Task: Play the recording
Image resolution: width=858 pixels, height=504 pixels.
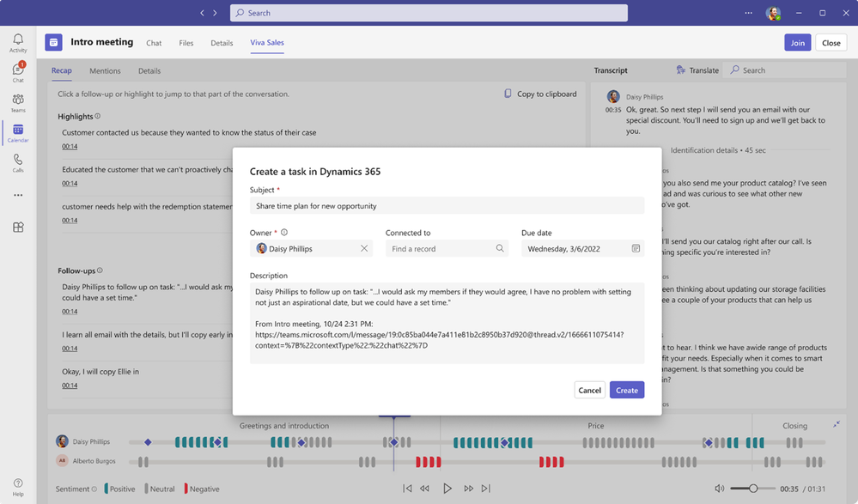Action: [x=447, y=489]
